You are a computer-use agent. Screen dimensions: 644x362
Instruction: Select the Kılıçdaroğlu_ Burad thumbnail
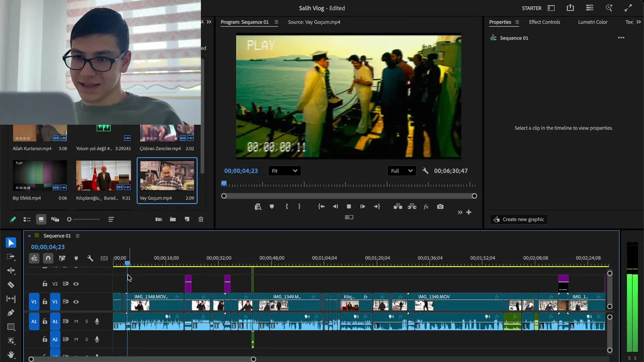point(103,175)
